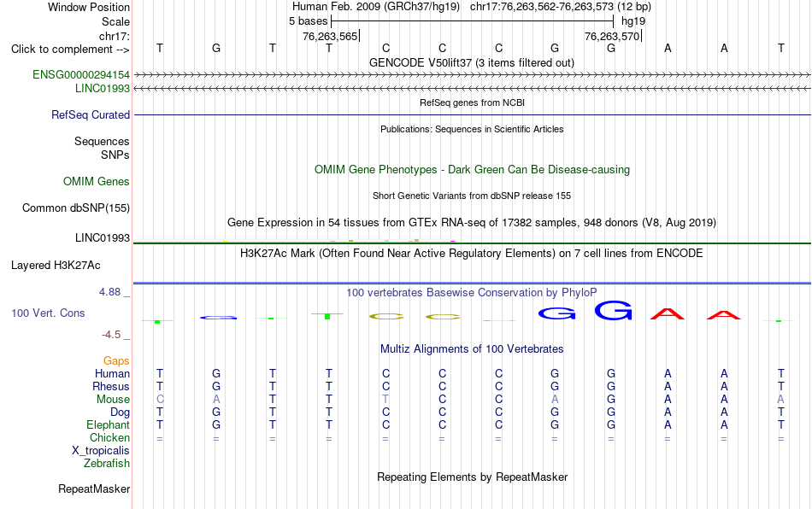Click the blue G logo left of largest G
The width and height of the screenshot is (812, 509).
click(556, 313)
